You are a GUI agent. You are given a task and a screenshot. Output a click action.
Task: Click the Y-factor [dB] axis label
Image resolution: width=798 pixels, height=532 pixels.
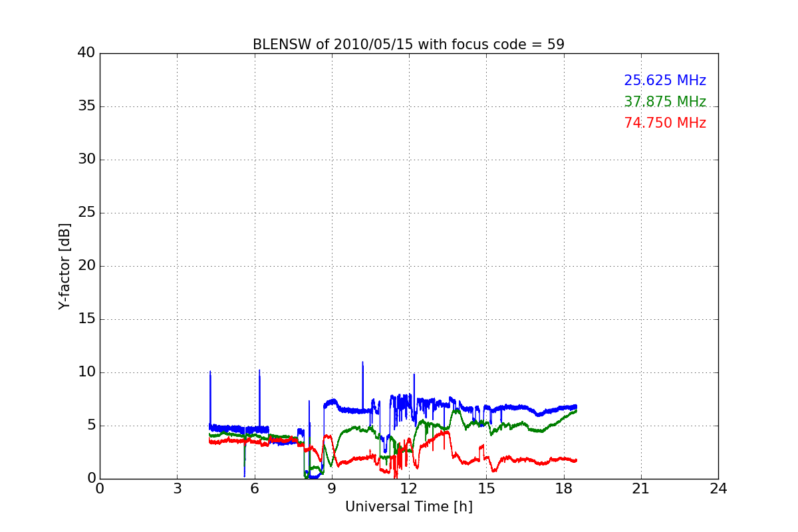65,266
